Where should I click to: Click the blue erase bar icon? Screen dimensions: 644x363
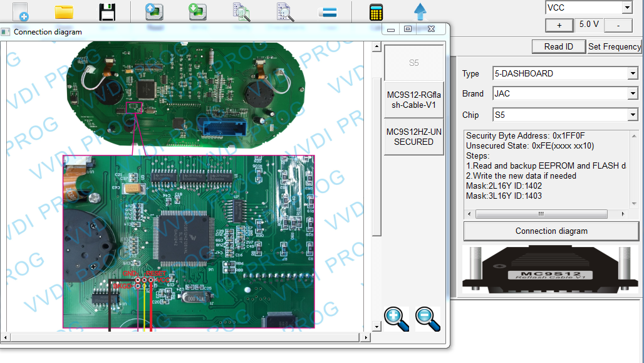328,13
